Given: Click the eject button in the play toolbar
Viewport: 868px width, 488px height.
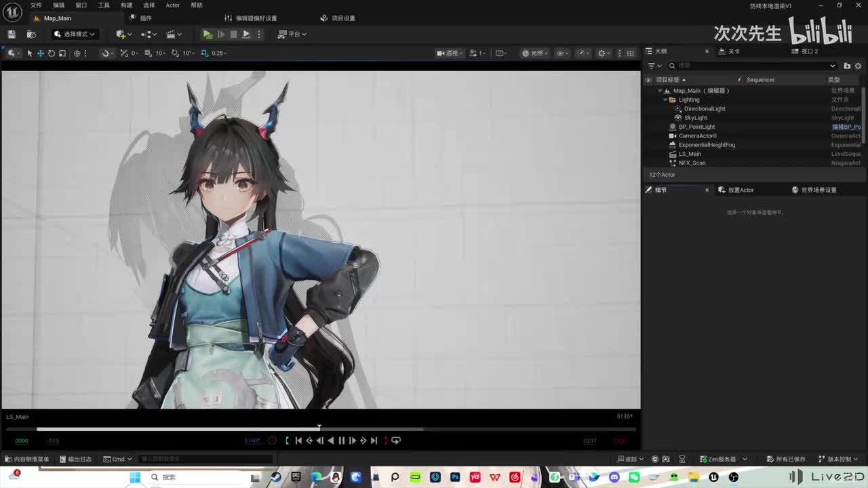Looking at the screenshot, I should 246,34.
